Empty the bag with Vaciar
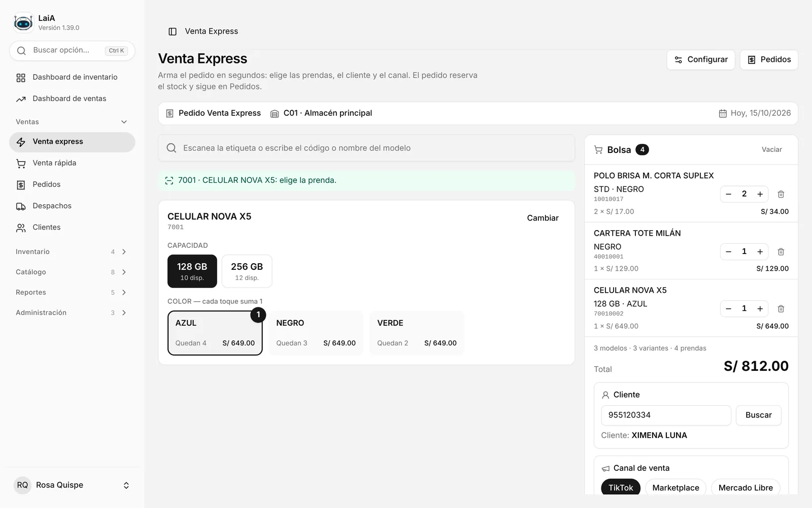This screenshot has width=812, height=508. [x=771, y=149]
